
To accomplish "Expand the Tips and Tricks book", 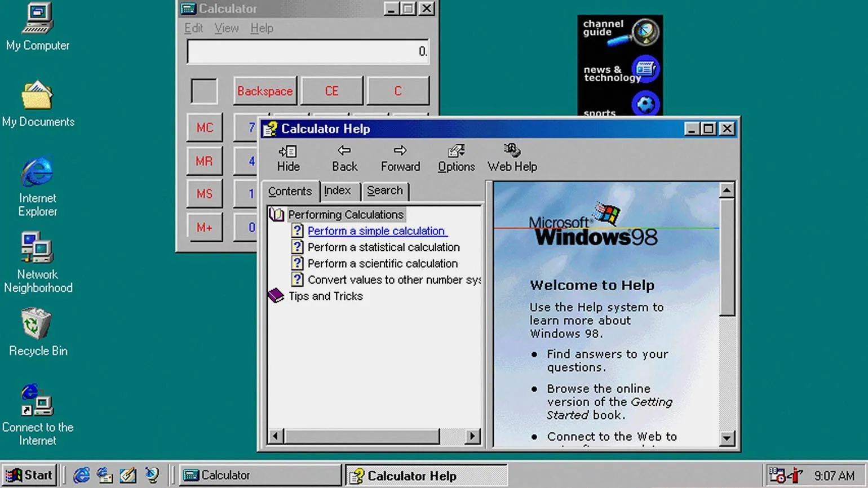I will tap(276, 296).
